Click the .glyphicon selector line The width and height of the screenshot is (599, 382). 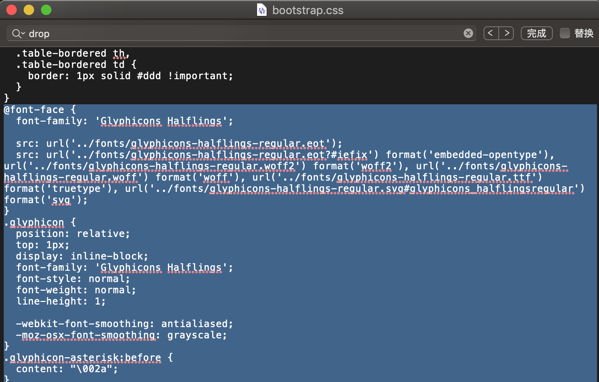(x=40, y=222)
